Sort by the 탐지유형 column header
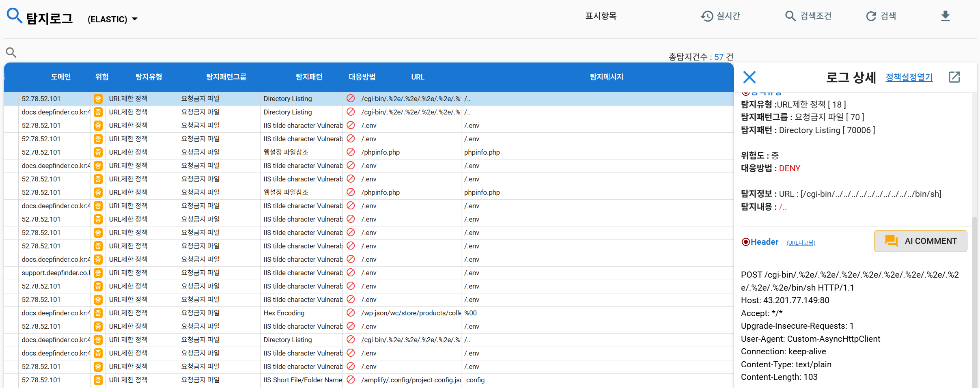This screenshot has width=980, height=388. pos(149,77)
